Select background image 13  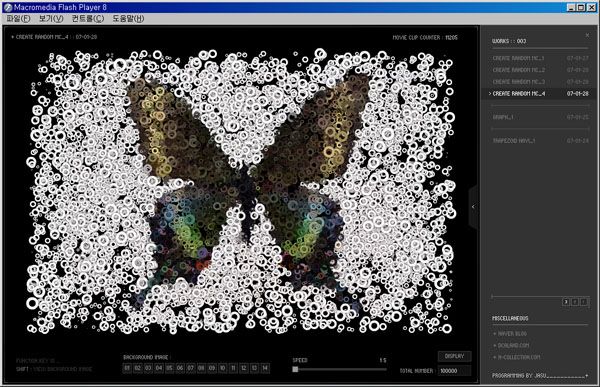[x=254, y=368]
